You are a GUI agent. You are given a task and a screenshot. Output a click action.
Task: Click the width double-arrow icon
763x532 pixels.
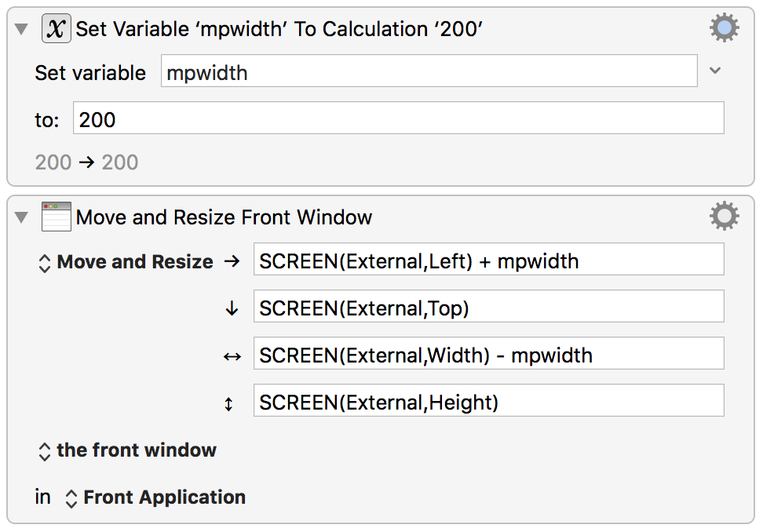(x=232, y=357)
